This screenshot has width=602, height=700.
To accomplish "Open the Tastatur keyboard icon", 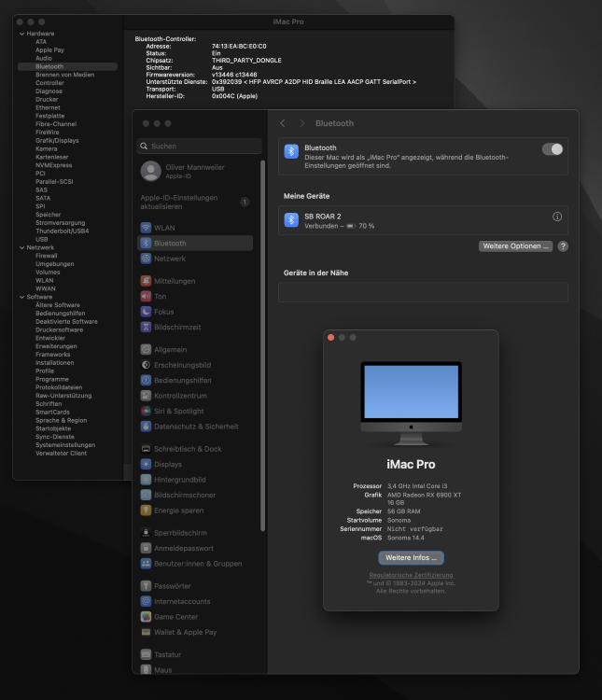I will (146, 654).
